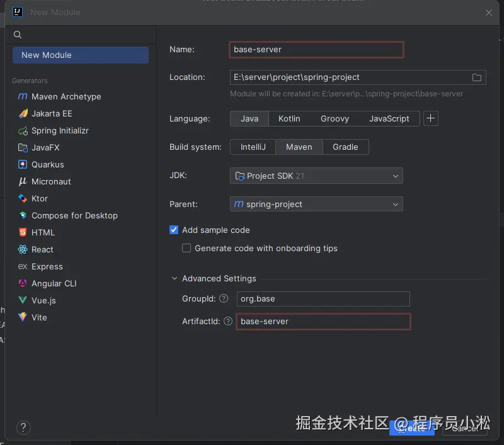The height and width of the screenshot is (445, 504).
Task: Click the React atom icon
Action: click(23, 249)
